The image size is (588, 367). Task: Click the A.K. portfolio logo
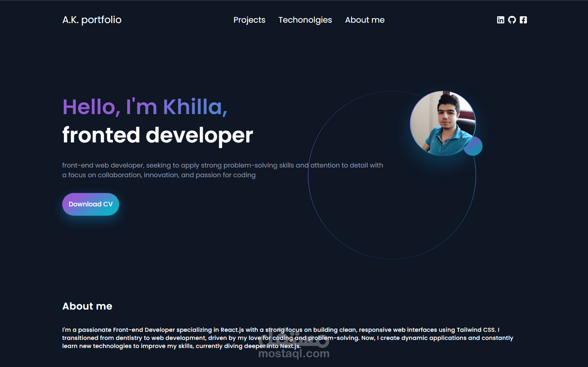point(92,19)
